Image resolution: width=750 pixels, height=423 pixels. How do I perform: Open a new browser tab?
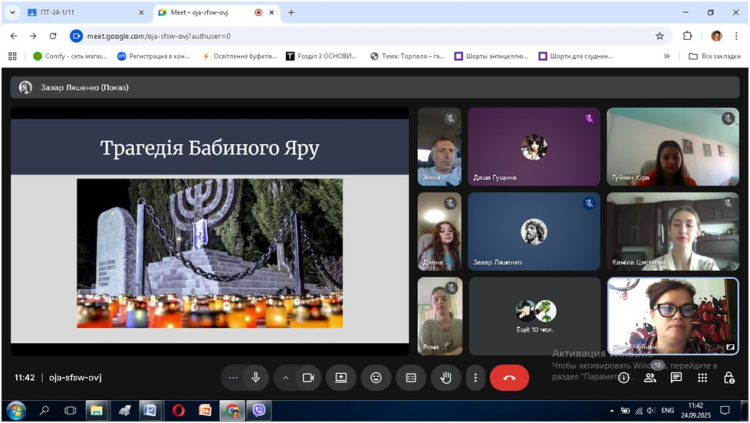point(291,13)
